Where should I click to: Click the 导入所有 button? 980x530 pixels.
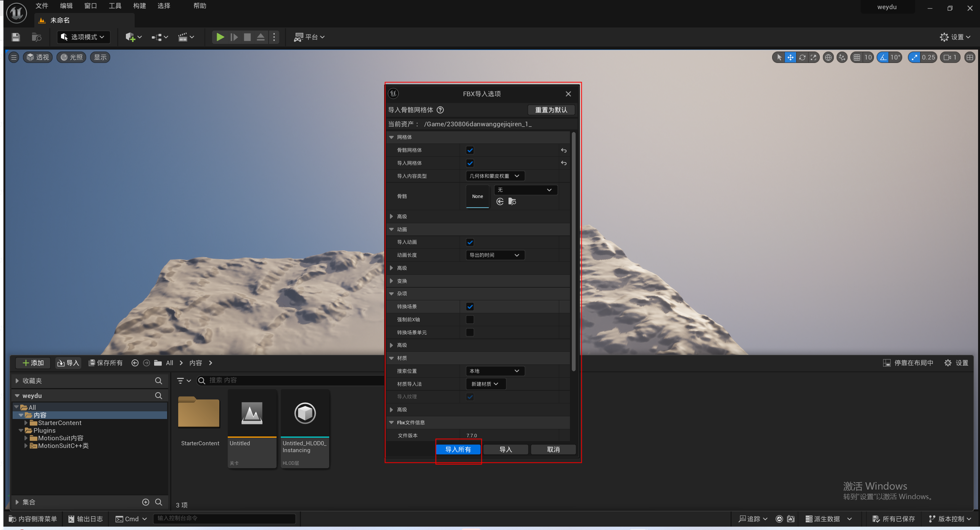458,449
